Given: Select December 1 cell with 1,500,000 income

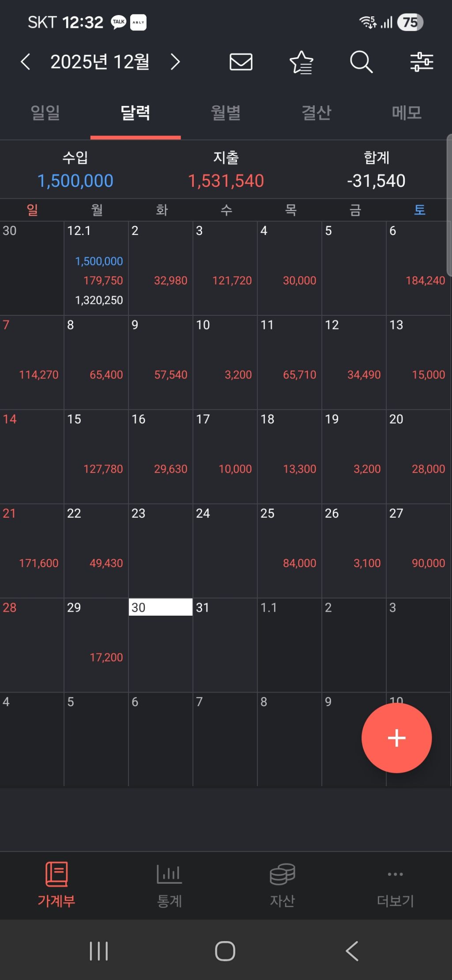Looking at the screenshot, I should click(96, 268).
